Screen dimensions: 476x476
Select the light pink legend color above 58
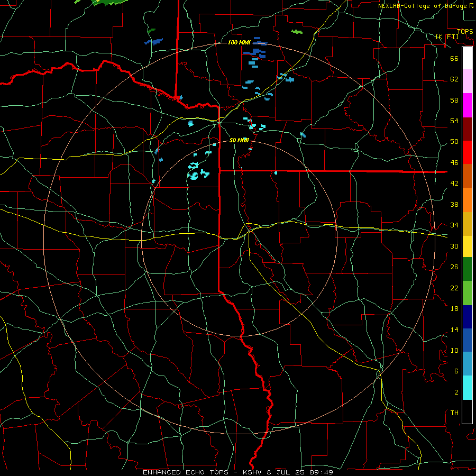pos(467,81)
